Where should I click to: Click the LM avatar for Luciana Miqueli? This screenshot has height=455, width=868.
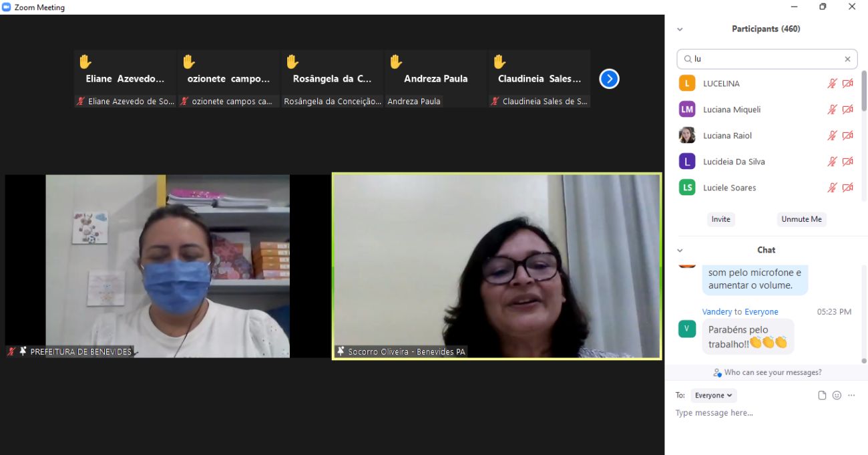tap(687, 110)
